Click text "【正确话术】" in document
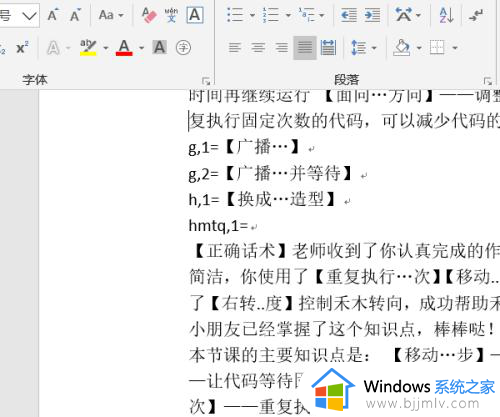The width and height of the screenshot is (500, 417). [x=240, y=251]
